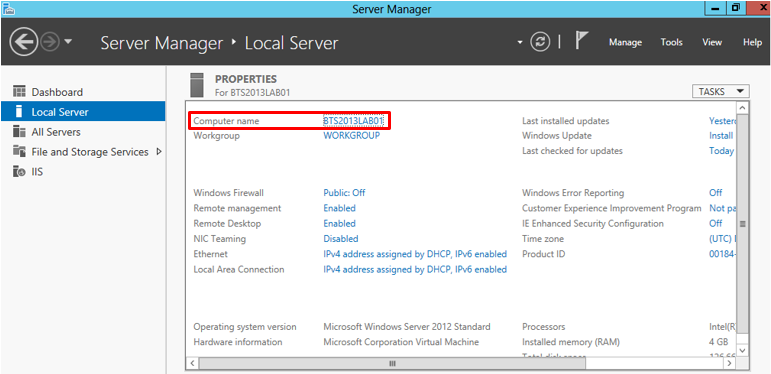Open the View menu

(712, 43)
